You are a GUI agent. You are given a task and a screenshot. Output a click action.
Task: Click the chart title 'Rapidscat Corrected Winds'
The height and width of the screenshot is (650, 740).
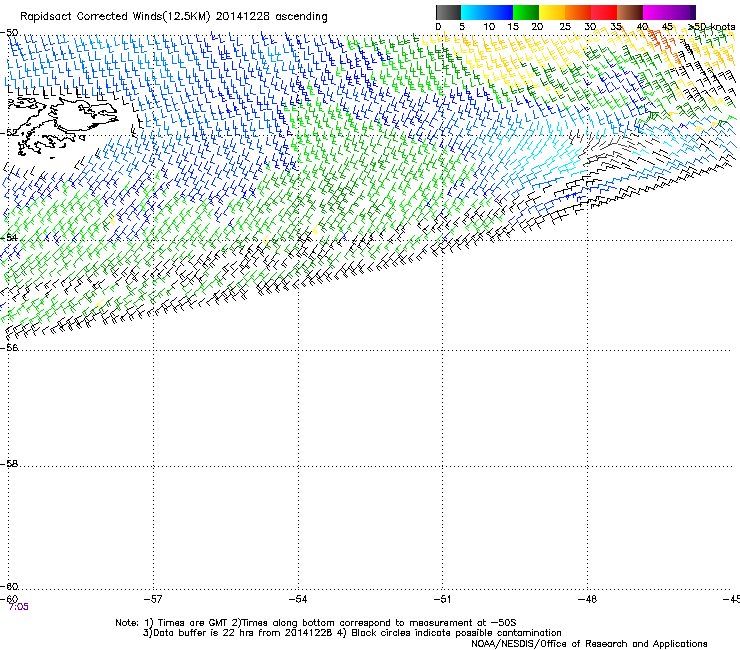[x=92, y=17]
